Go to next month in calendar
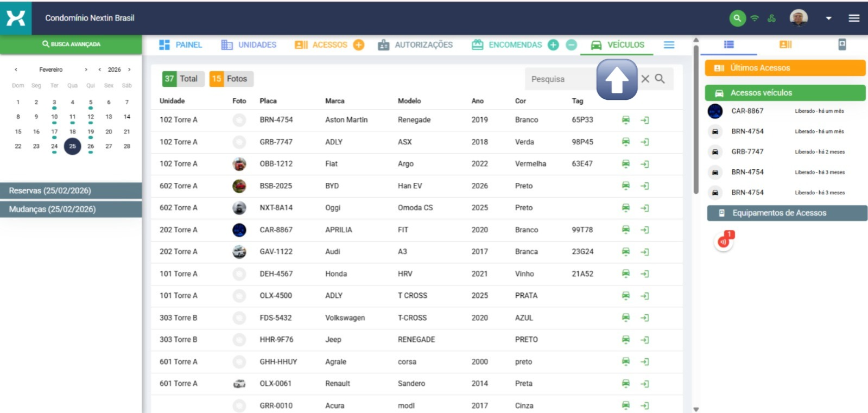868x413 pixels. 86,69
